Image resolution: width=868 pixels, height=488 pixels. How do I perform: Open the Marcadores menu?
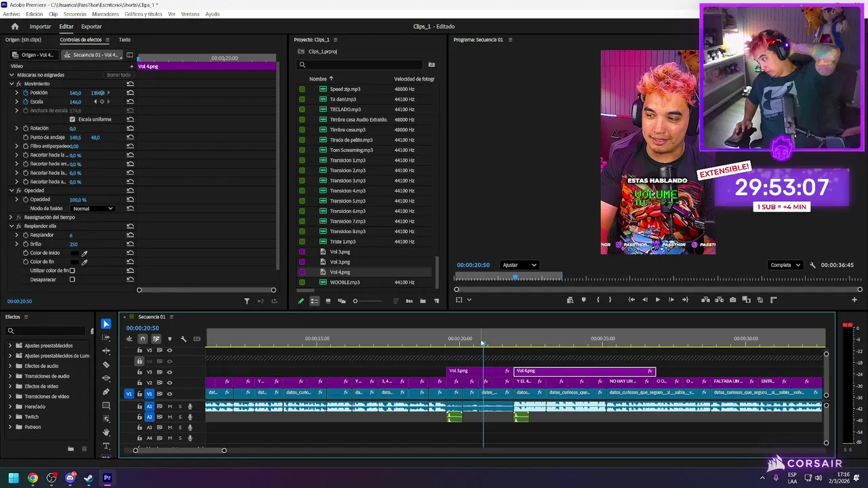click(105, 14)
